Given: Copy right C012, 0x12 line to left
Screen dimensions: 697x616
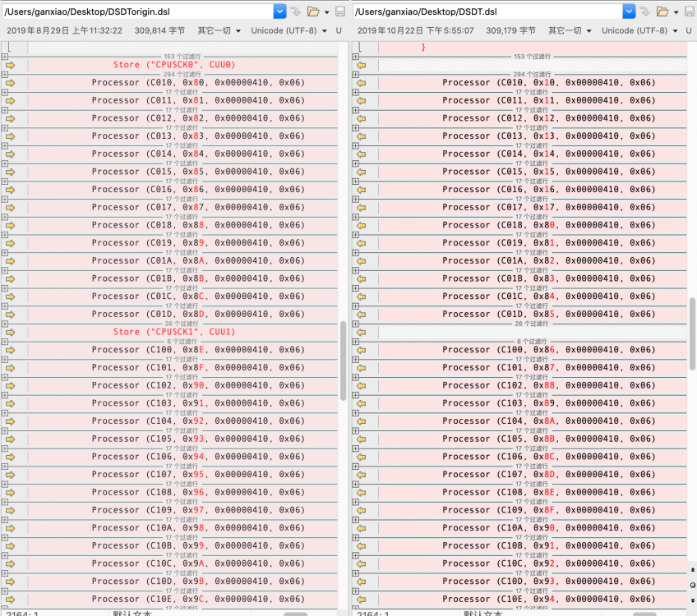Looking at the screenshot, I should pyautogui.click(x=362, y=118).
